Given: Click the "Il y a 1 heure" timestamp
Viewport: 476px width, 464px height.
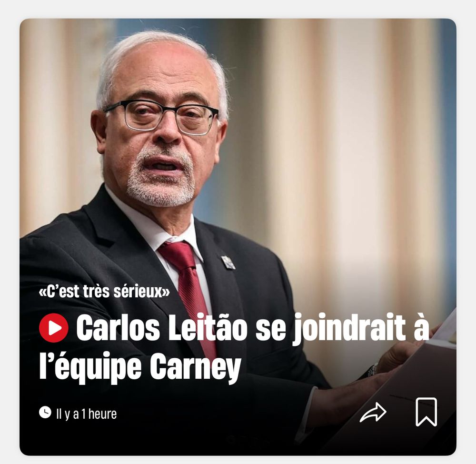Looking at the screenshot, I should pyautogui.click(x=86, y=414).
